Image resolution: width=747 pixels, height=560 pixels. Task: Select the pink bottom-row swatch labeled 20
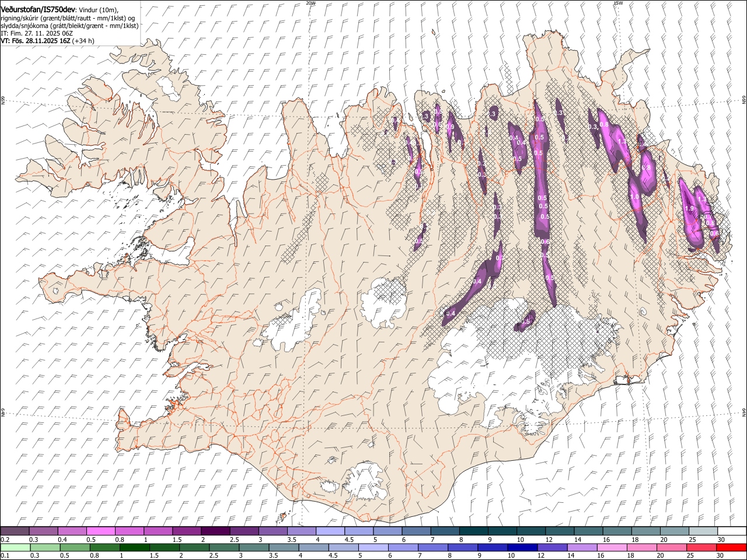(x=671, y=547)
